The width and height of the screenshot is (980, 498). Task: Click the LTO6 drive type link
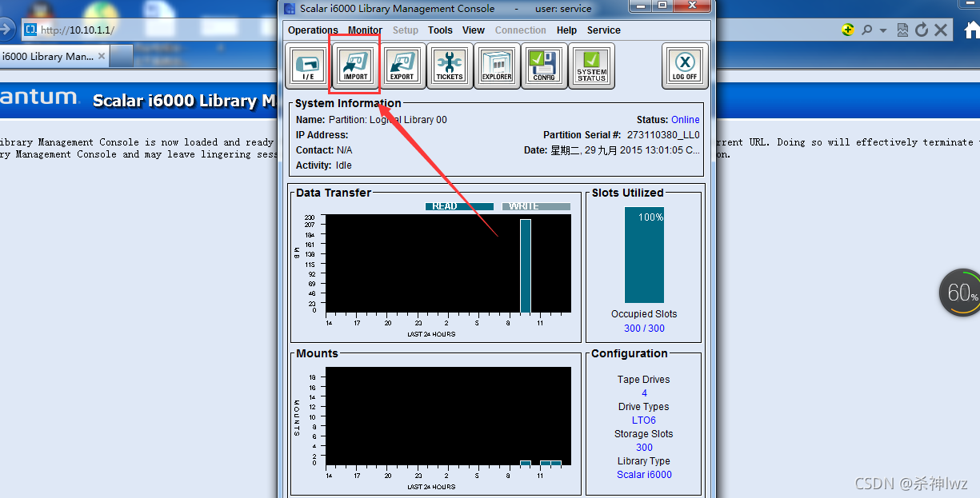[644, 420]
